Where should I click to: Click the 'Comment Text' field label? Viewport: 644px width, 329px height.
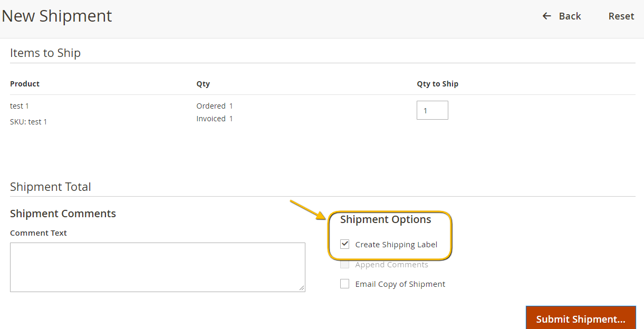point(39,233)
